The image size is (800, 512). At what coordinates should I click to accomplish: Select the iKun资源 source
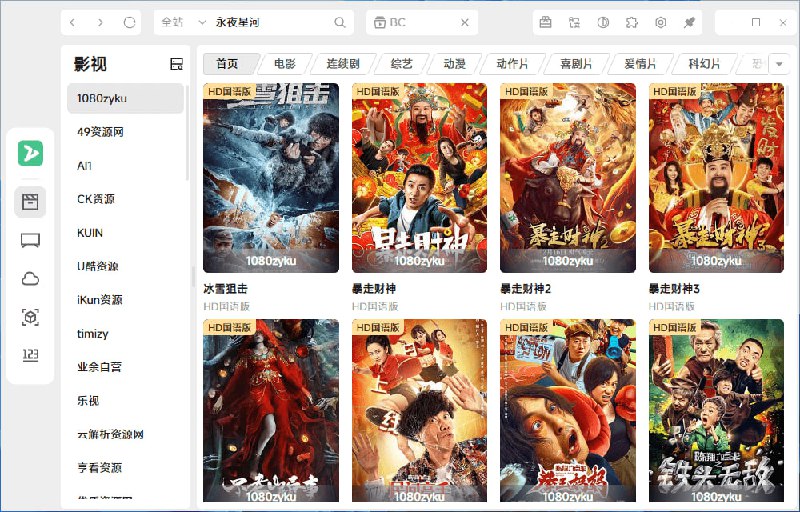click(x=100, y=300)
